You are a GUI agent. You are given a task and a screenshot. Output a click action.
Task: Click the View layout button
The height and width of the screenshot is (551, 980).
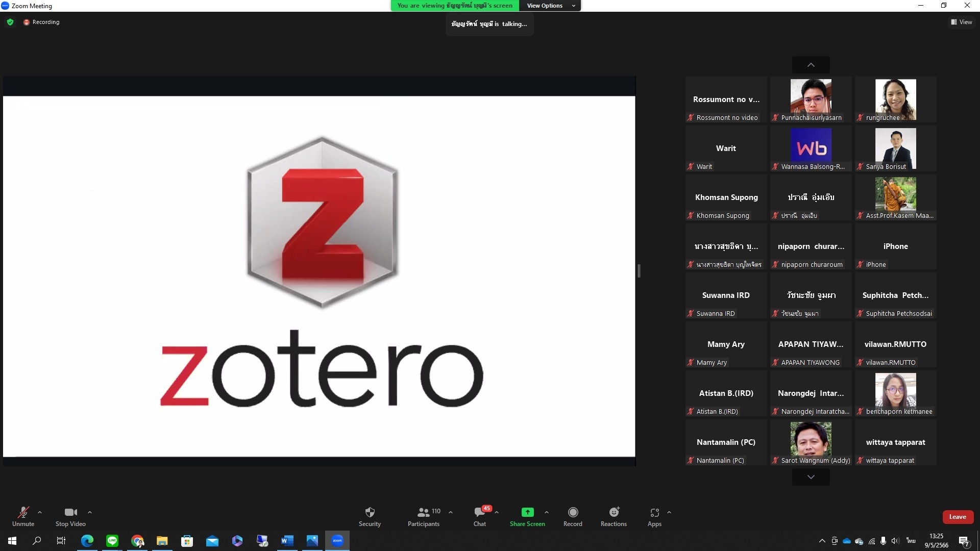(962, 22)
